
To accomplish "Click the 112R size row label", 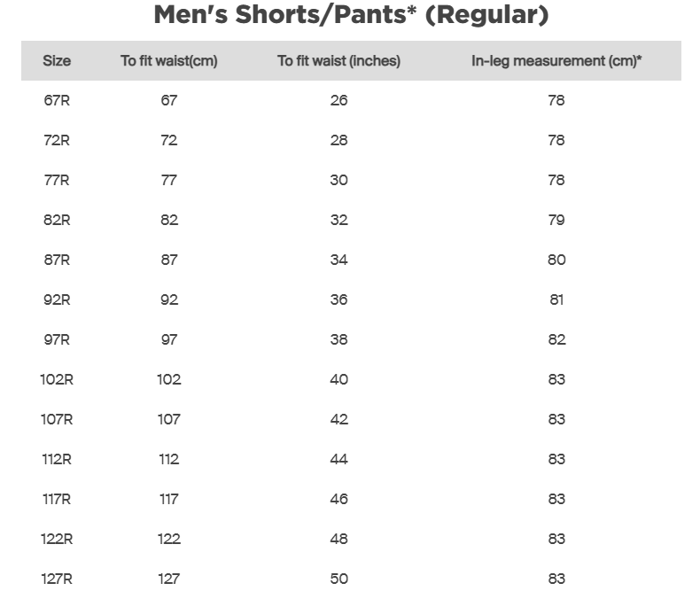I will point(57,459).
